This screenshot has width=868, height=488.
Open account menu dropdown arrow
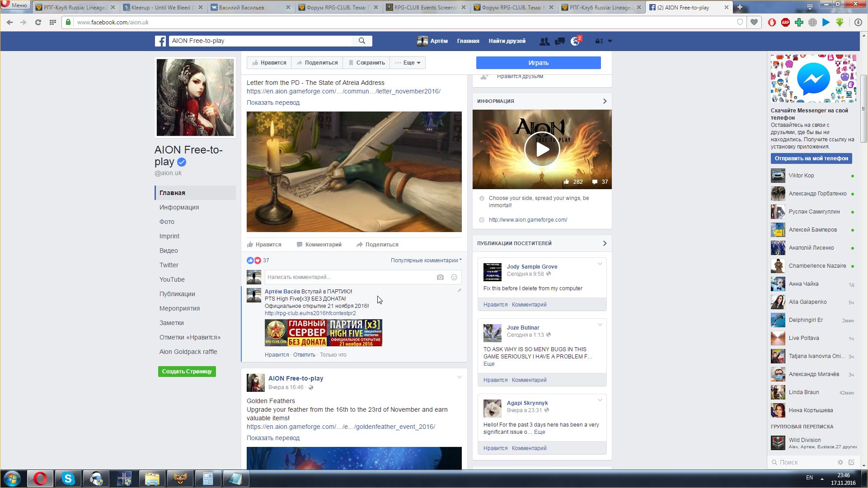pyautogui.click(x=610, y=41)
